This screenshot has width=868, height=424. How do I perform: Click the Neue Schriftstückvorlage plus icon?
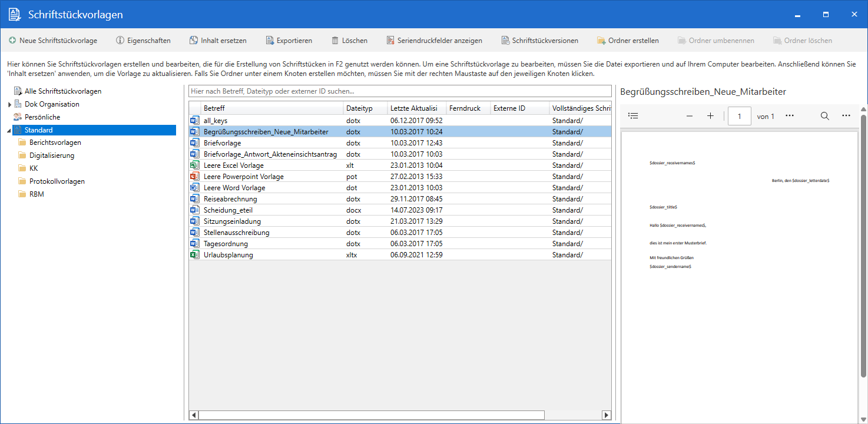click(x=12, y=41)
